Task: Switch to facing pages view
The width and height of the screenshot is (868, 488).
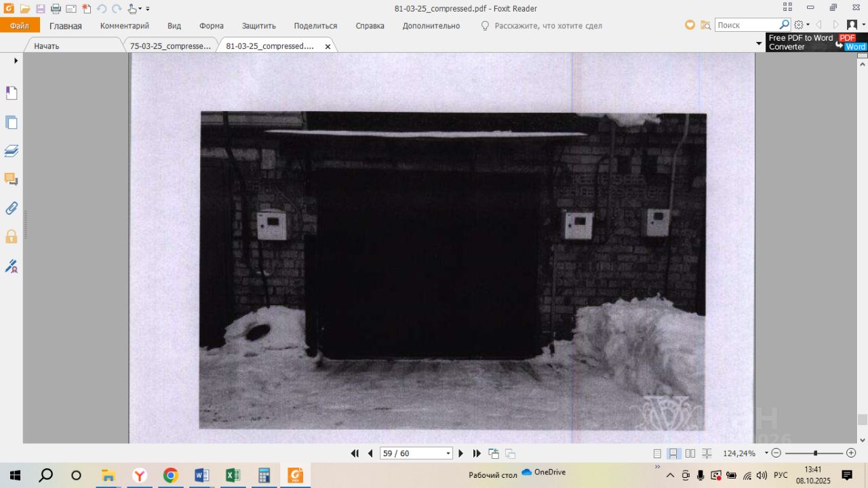Action: tap(690, 453)
